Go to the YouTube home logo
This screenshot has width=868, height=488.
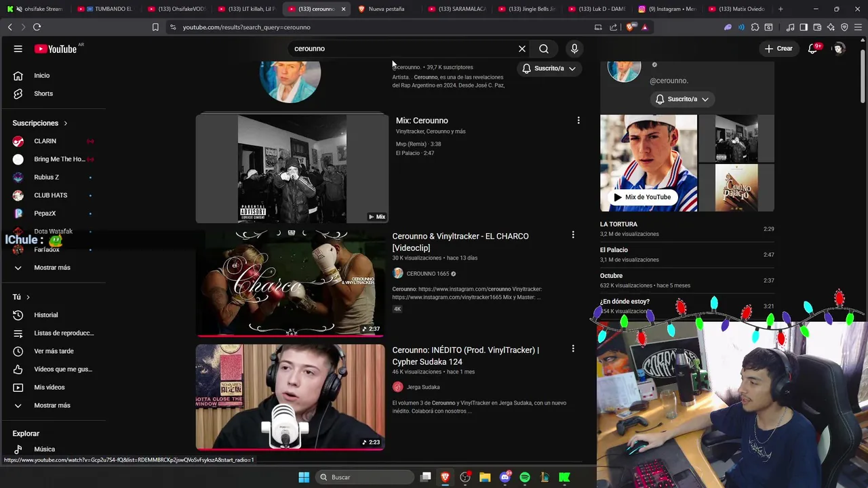pos(56,49)
